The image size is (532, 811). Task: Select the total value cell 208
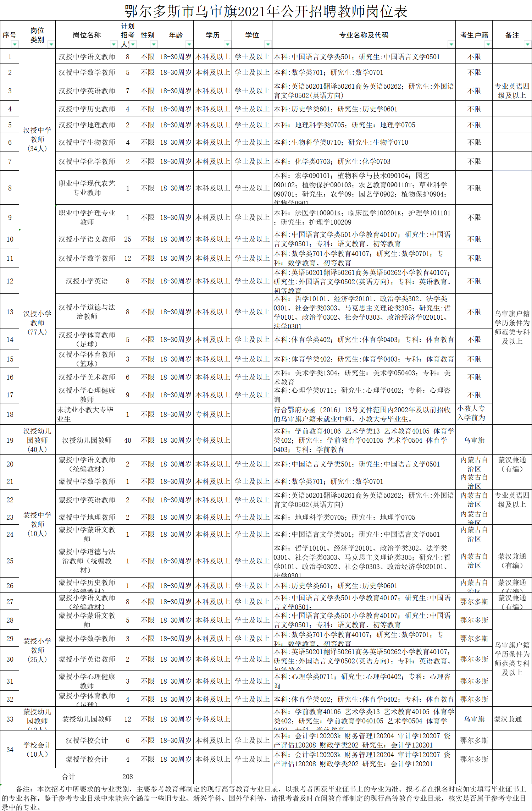pos(128,777)
